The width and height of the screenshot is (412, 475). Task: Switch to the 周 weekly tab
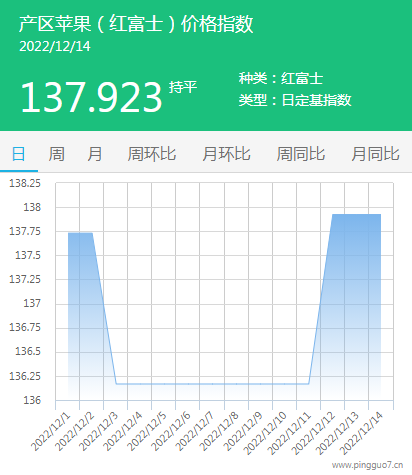[57, 155]
